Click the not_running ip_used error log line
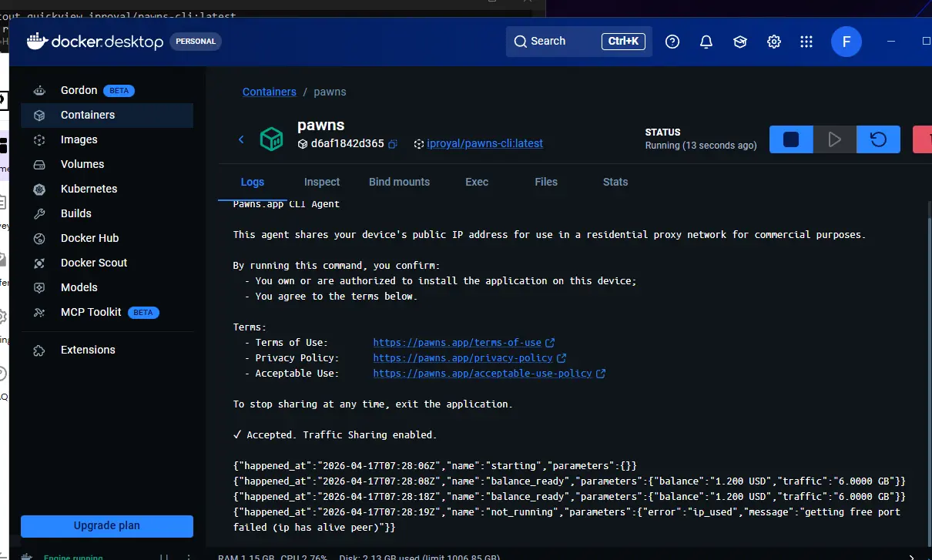Viewport: 932px width, 560px height. tap(567, 520)
